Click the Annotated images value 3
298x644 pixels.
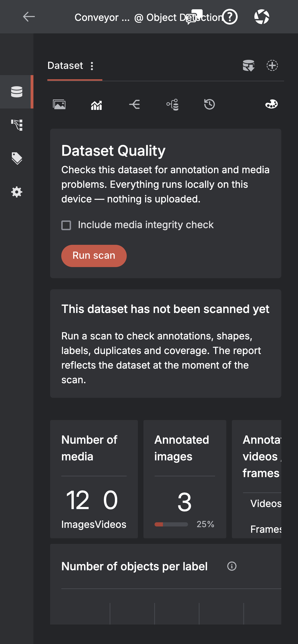point(185,502)
